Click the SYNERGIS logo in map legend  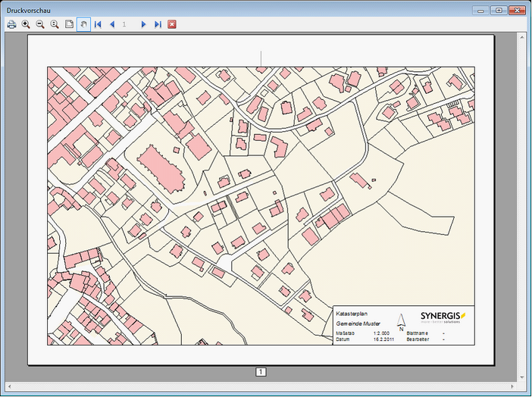pos(443,316)
